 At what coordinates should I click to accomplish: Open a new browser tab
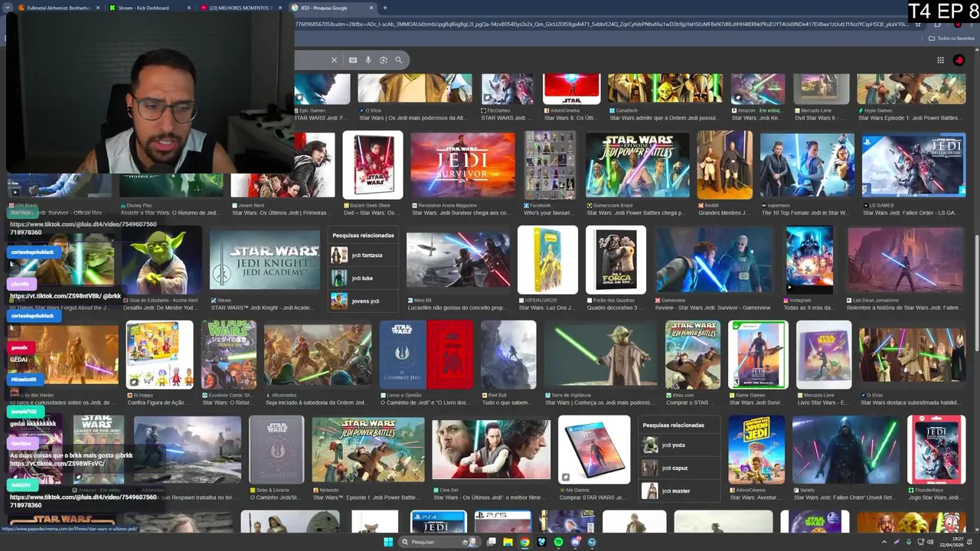tap(385, 8)
